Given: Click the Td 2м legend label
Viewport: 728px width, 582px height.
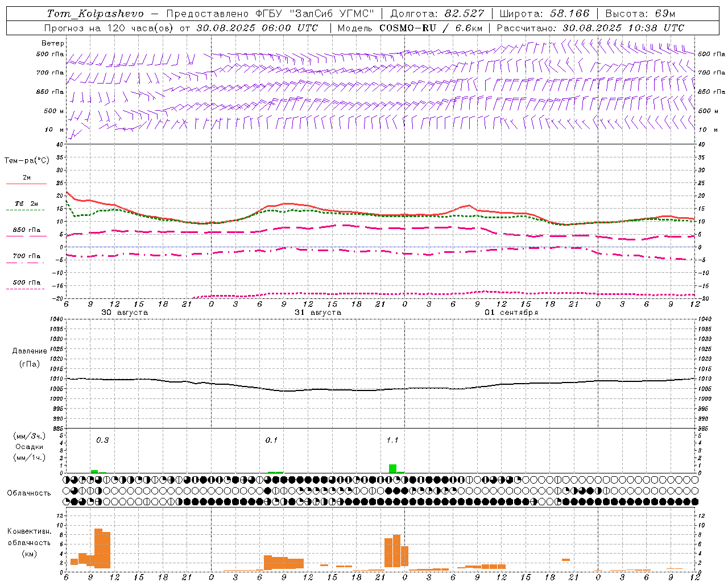Looking at the screenshot, I should click(27, 203).
